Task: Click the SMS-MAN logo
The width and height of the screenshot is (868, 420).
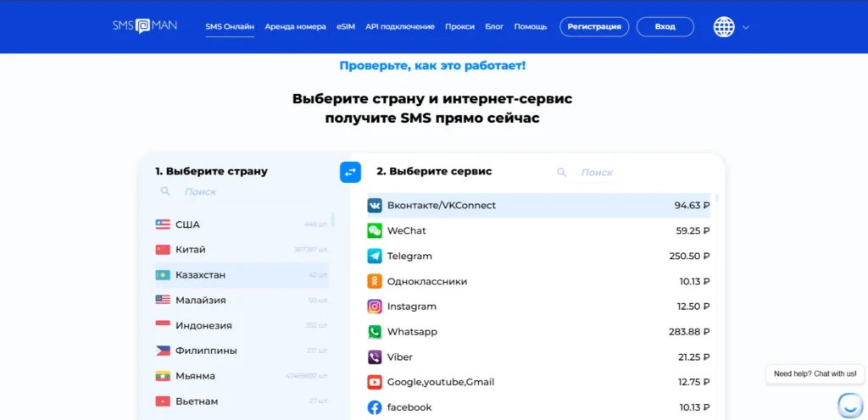Action: point(144,26)
